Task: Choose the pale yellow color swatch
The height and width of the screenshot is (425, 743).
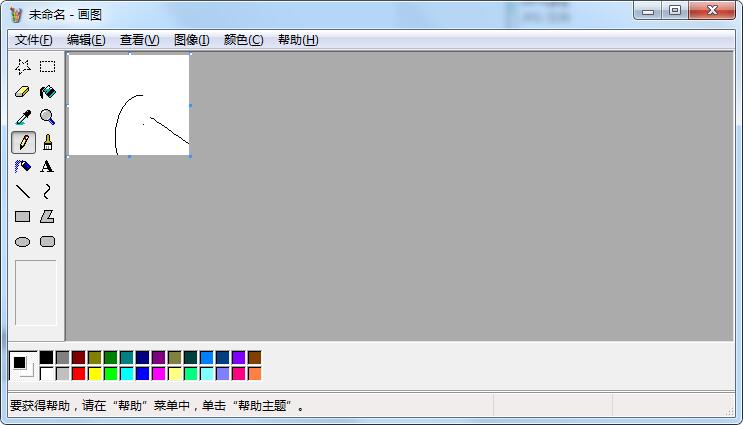Action: 174,373
